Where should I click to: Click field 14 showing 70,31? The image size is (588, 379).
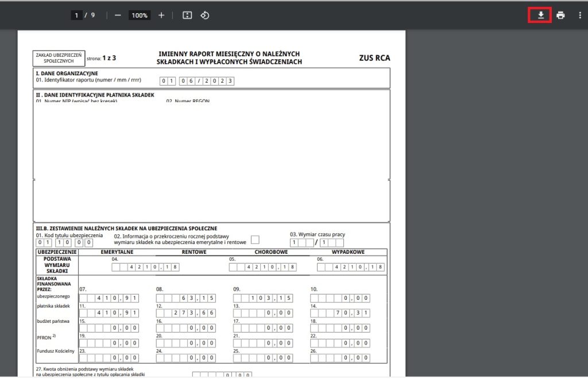[340, 313]
